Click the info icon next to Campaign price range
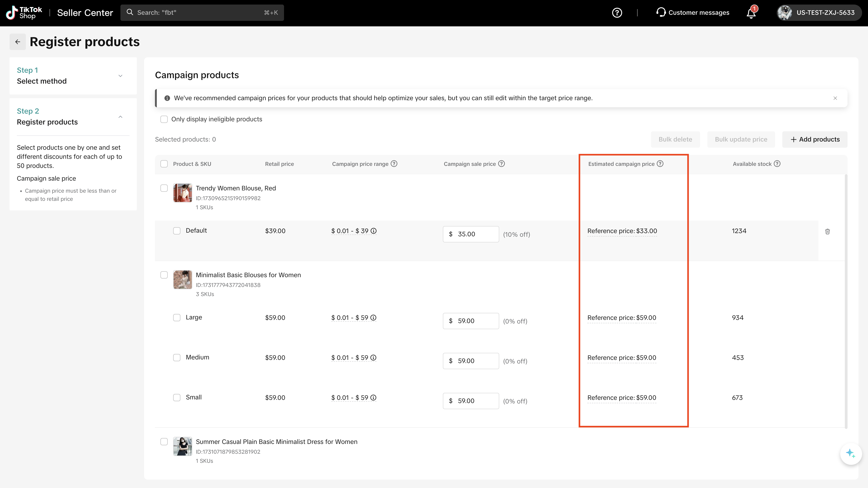868x488 pixels. [394, 164]
